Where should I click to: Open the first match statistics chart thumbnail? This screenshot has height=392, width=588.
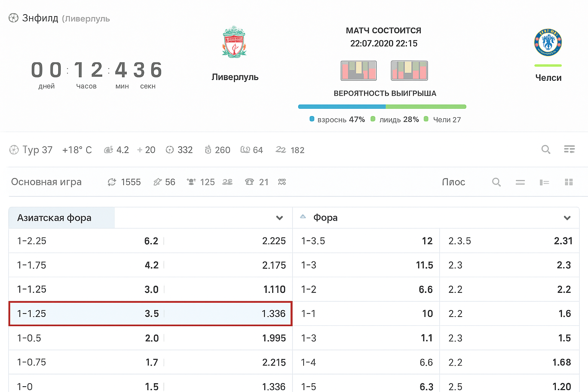tap(359, 70)
